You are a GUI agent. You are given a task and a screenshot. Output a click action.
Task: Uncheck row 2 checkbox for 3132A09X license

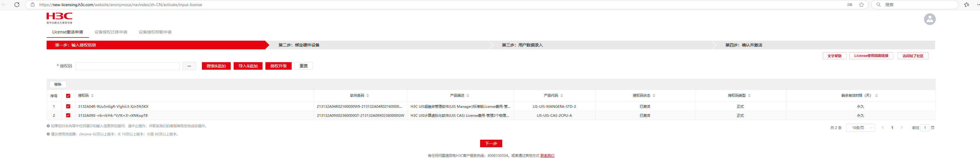coord(68,116)
